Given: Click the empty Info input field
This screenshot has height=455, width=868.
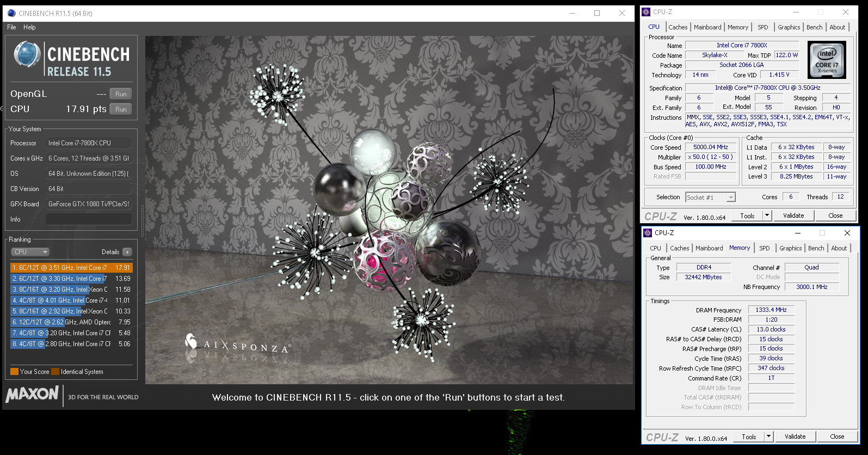Looking at the screenshot, I should (89, 219).
